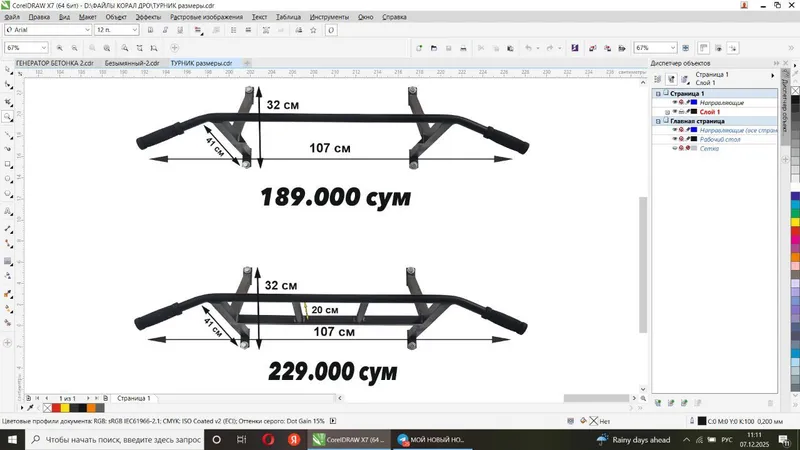Click the Undo arrow icon
The image size is (800, 450).
pyautogui.click(x=529, y=48)
